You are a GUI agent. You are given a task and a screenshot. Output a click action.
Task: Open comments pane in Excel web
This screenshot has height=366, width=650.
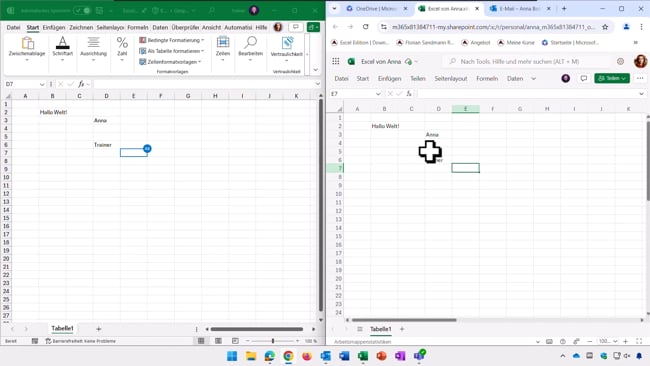[x=584, y=78]
